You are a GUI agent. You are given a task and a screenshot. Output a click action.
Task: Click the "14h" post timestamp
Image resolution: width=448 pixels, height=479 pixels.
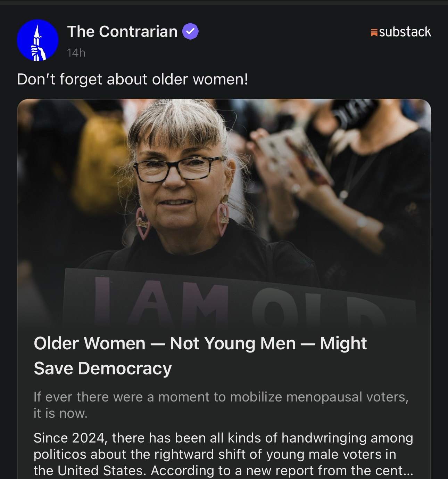76,53
